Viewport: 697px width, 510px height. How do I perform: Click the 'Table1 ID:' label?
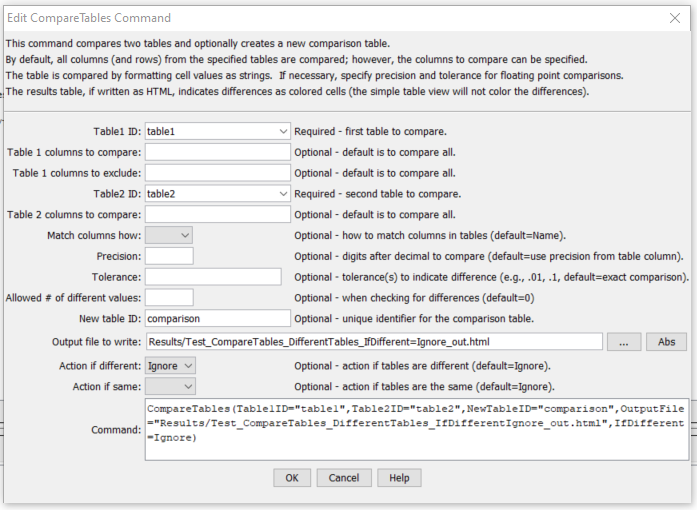(x=117, y=132)
